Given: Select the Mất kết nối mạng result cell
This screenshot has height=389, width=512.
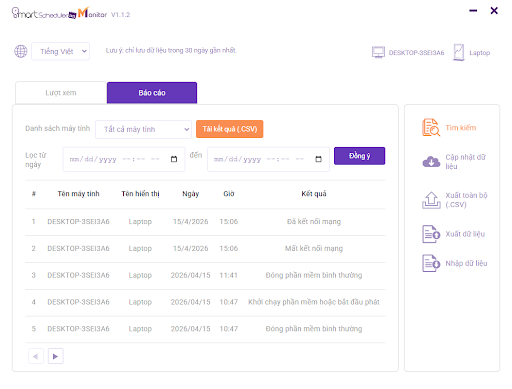Looking at the screenshot, I should pyautogui.click(x=314, y=248).
